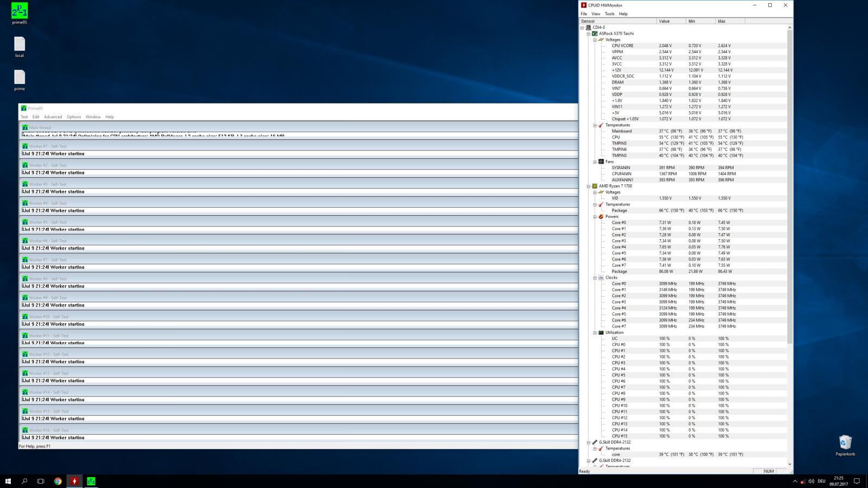Click the Clocks icon in HWMonitor tree
This screenshot has width=868, height=488.
(601, 278)
